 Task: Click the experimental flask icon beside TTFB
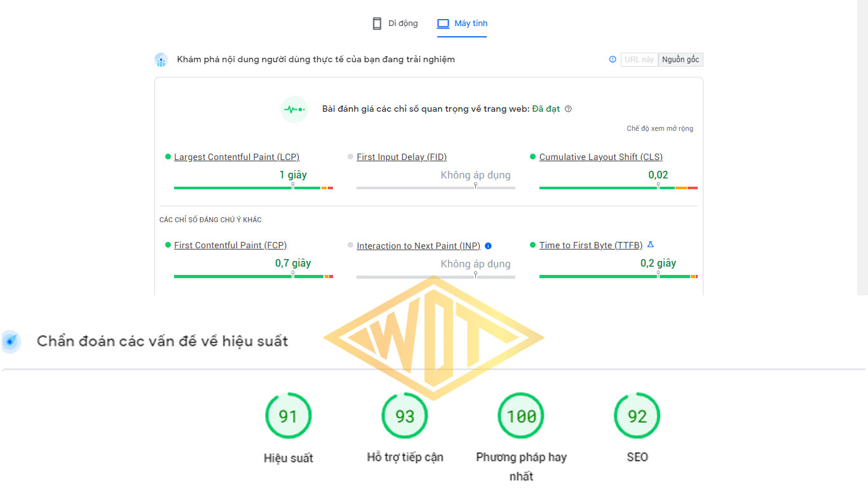click(x=650, y=244)
